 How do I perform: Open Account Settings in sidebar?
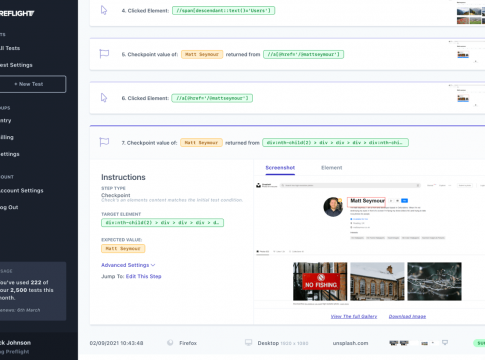click(22, 190)
